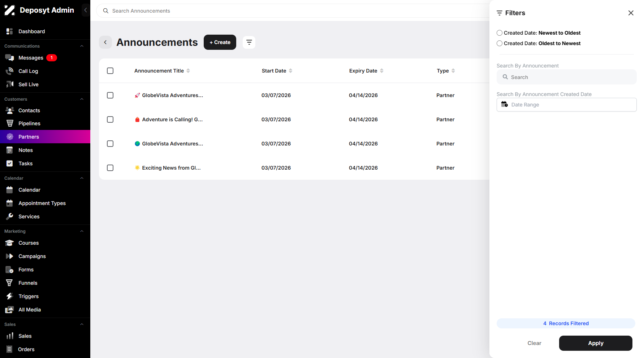This screenshot has height=358, width=644.
Task: Open the Triggers lightning icon
Action: 10,296
